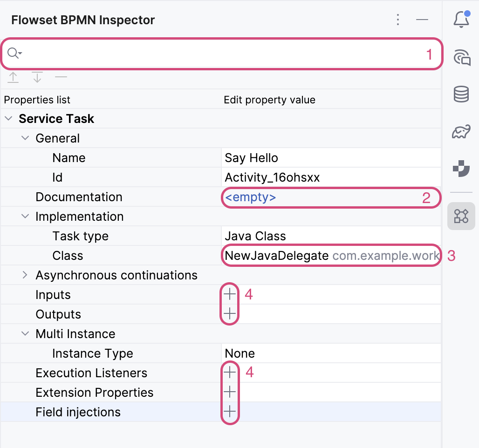Viewport: 479px width, 448px height.
Task: Select the Flowset BPMN Inspector sidebar icon
Action: point(461,216)
